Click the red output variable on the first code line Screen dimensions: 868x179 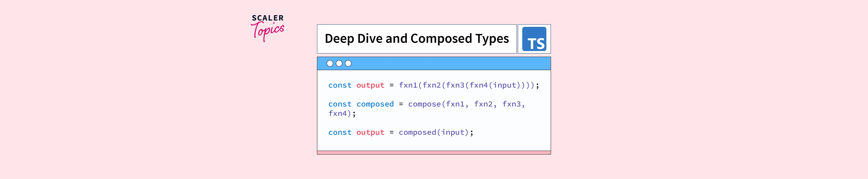(370, 85)
